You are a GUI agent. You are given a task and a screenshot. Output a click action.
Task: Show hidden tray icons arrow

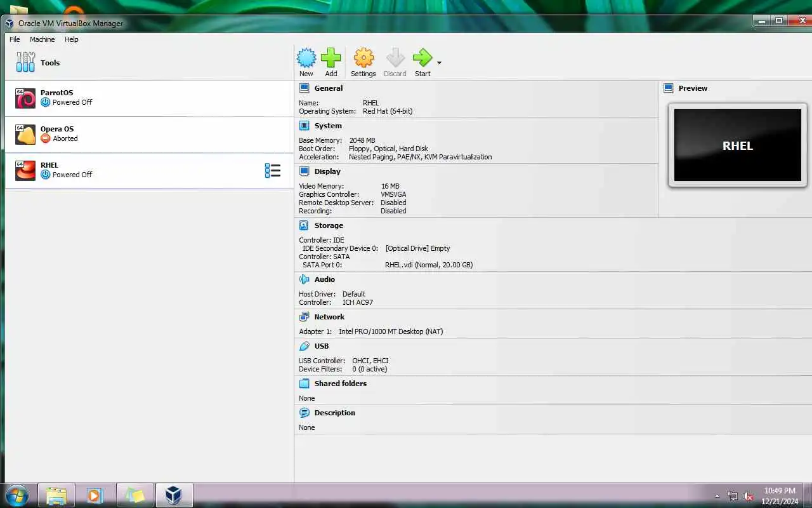[717, 496]
